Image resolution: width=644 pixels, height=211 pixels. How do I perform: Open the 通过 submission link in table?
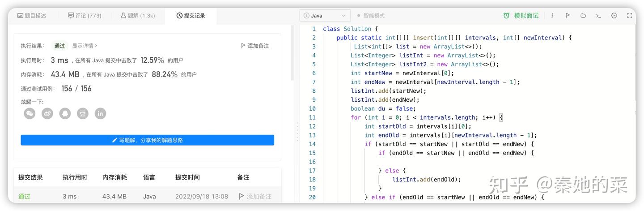(24, 196)
